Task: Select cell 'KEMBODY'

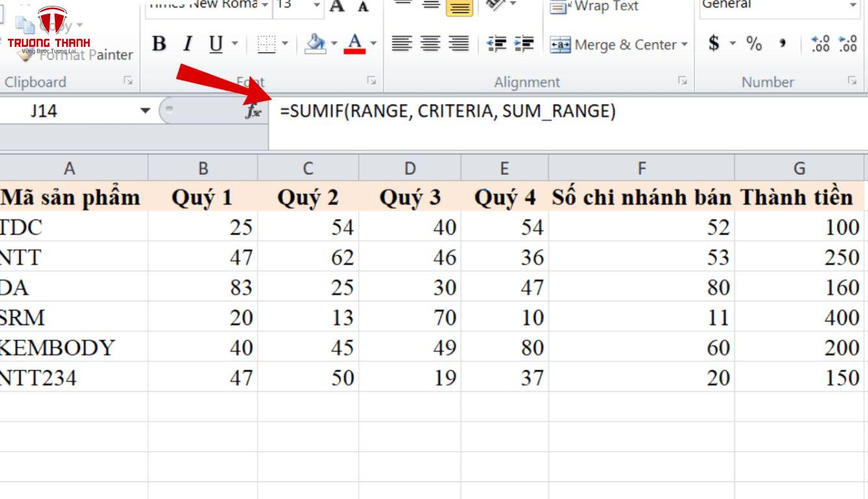Action: tap(73, 348)
